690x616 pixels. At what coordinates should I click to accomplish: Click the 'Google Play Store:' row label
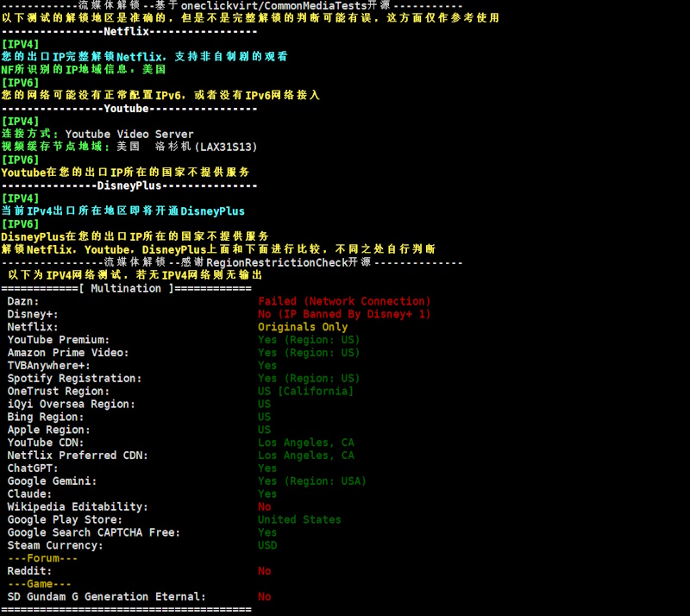click(66, 519)
